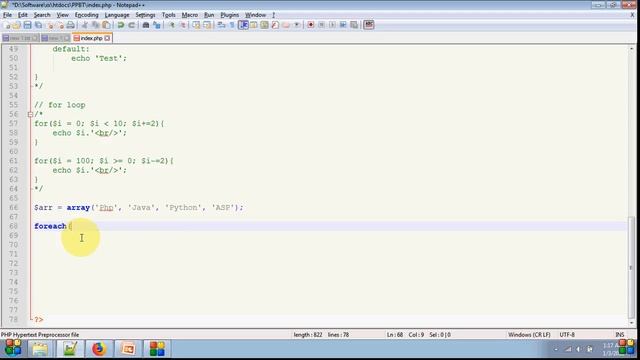640x360 pixels.
Task: Open the Plugins menu
Action: pos(230,15)
